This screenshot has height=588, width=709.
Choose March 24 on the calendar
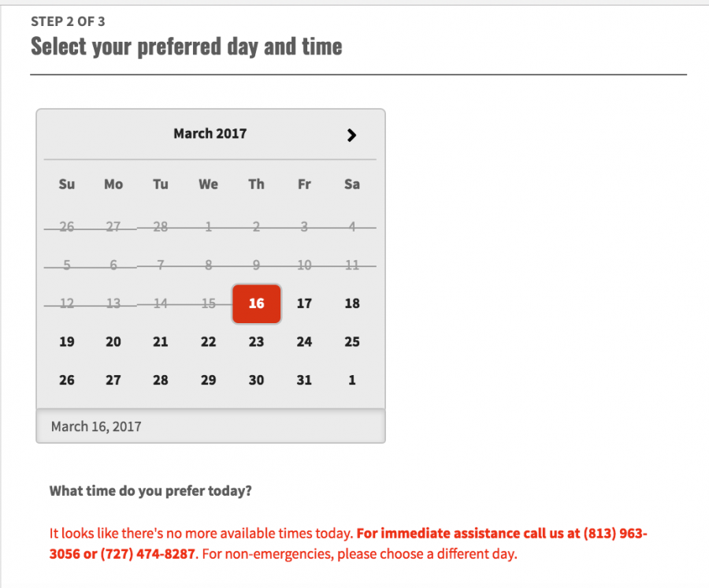pos(304,341)
